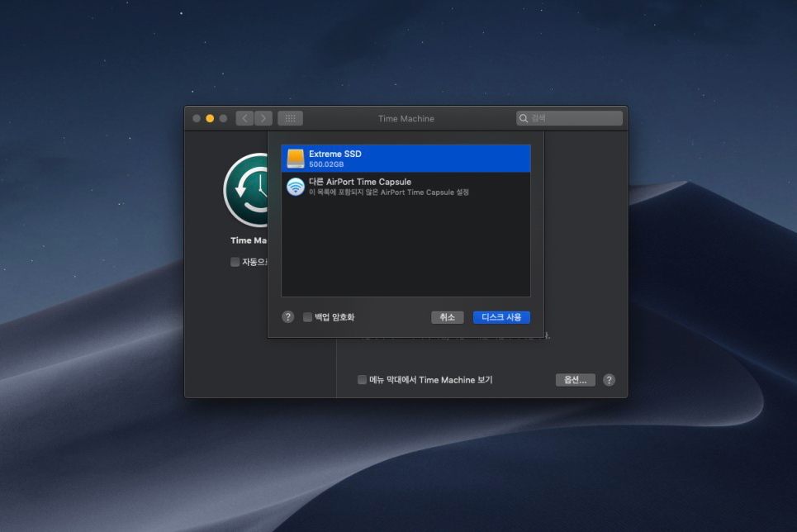Image resolution: width=797 pixels, height=532 pixels.
Task: Go back using the left chevron button
Action: (x=244, y=118)
